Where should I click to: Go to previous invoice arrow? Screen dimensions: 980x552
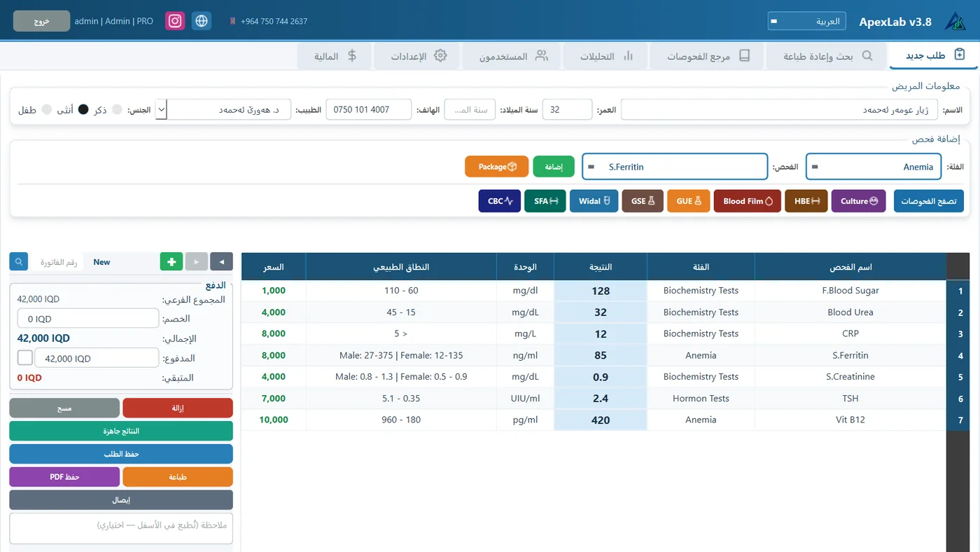tap(222, 262)
